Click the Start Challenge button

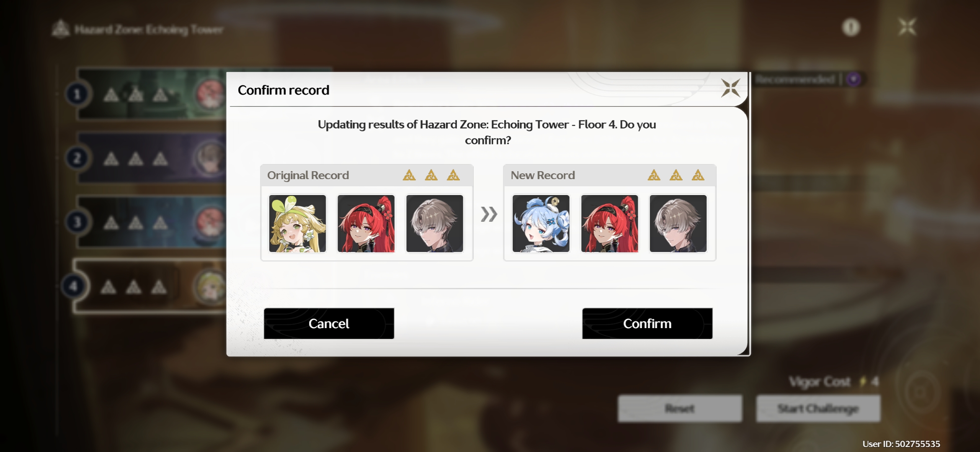[818, 408]
